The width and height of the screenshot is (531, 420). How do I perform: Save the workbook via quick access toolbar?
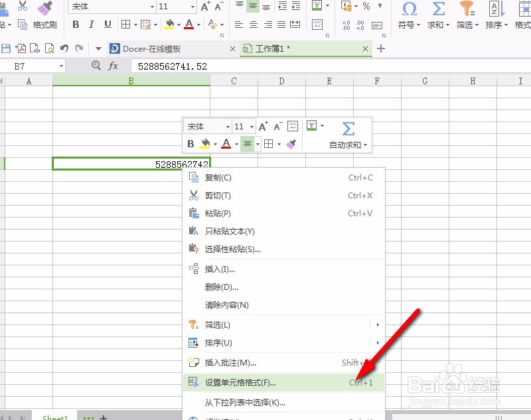[x=7, y=48]
